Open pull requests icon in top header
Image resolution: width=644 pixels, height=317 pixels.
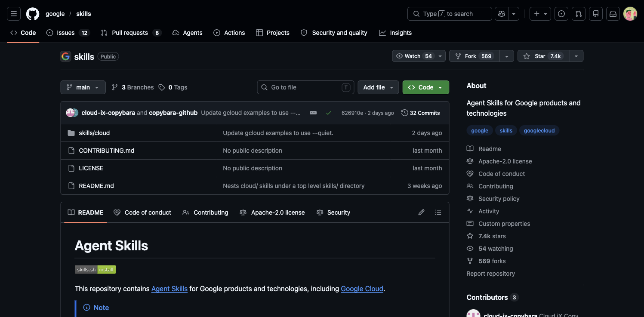point(579,14)
